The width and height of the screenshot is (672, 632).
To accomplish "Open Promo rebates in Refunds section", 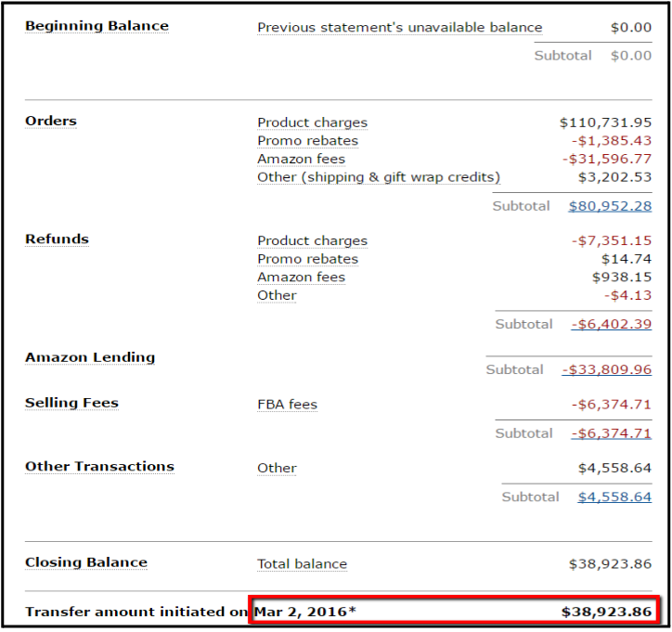I will click(x=307, y=259).
